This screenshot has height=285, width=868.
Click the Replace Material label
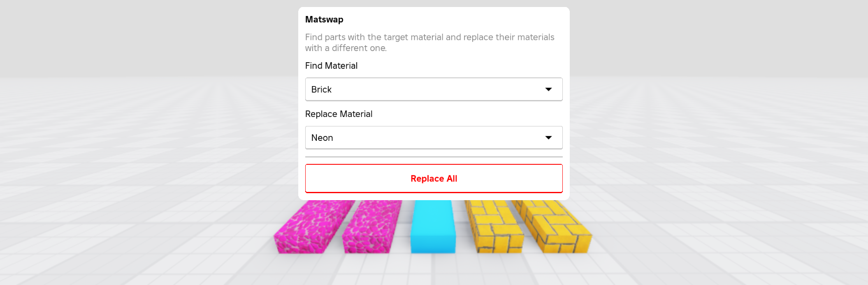coord(339,114)
